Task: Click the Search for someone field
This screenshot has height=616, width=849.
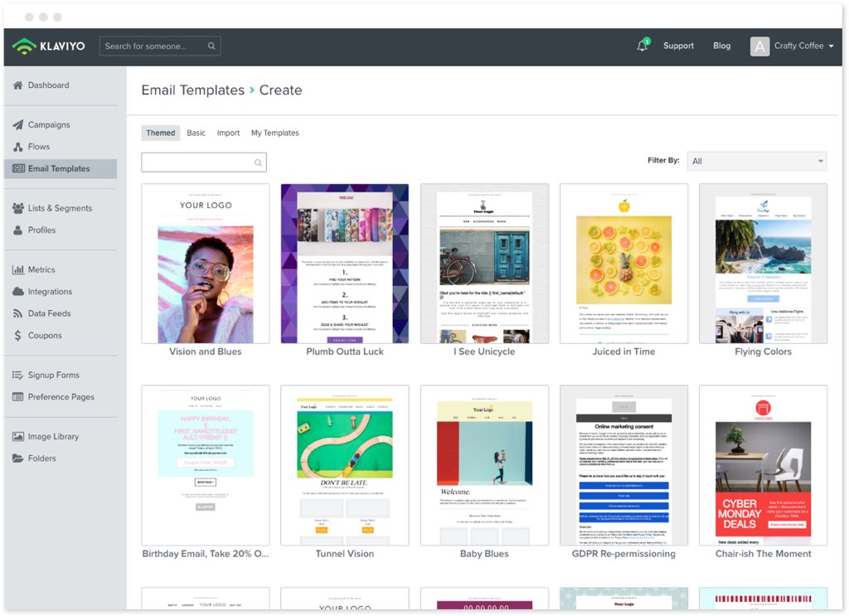Action: coord(160,46)
